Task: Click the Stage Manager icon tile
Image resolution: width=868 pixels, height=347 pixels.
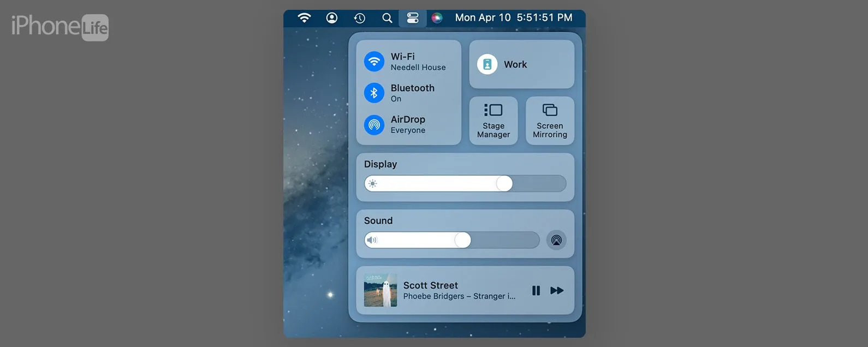Action: point(494,121)
